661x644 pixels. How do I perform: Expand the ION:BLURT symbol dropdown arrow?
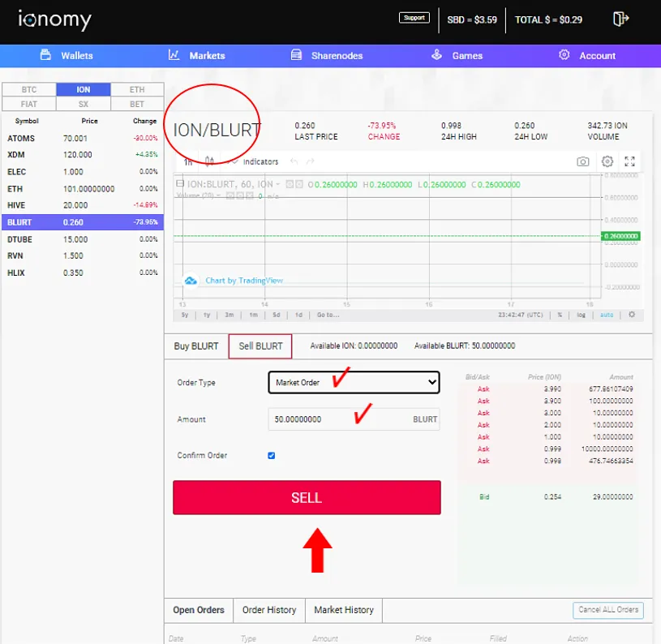[278, 185]
